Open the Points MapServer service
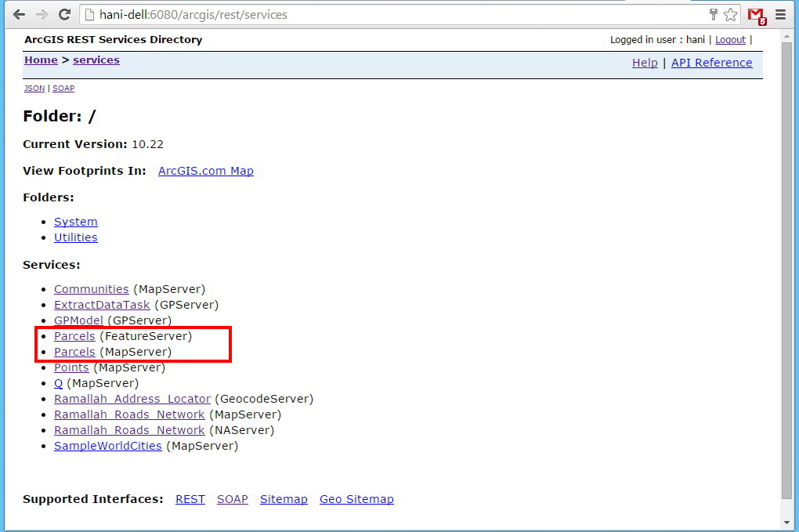This screenshot has width=799, height=532. point(71,367)
